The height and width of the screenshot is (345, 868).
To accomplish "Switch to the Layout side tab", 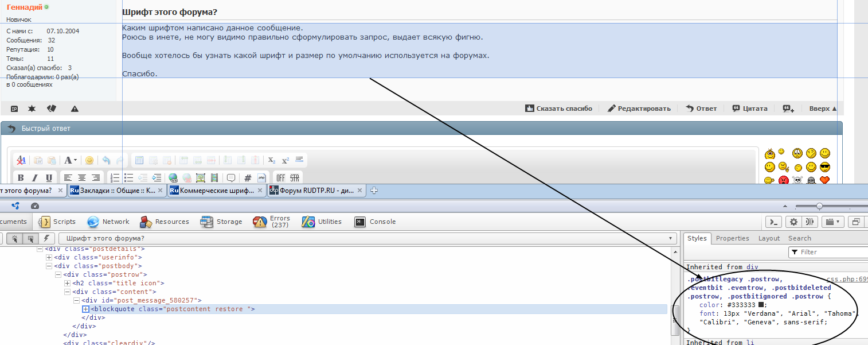I will pyautogui.click(x=769, y=238).
